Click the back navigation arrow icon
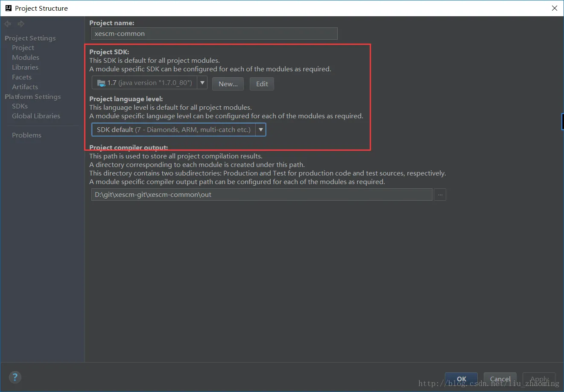 tap(8, 24)
